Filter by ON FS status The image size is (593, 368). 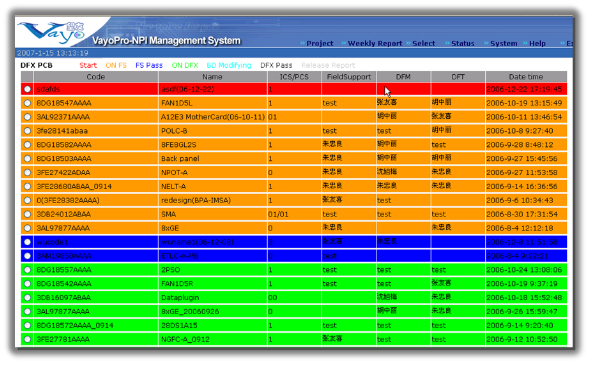click(x=116, y=65)
